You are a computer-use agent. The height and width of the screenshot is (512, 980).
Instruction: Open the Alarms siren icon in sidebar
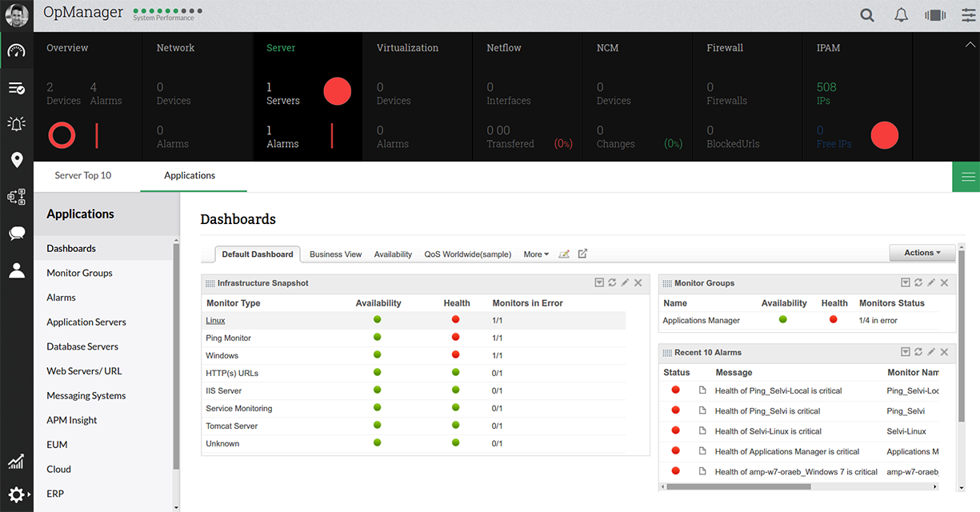pos(17,123)
